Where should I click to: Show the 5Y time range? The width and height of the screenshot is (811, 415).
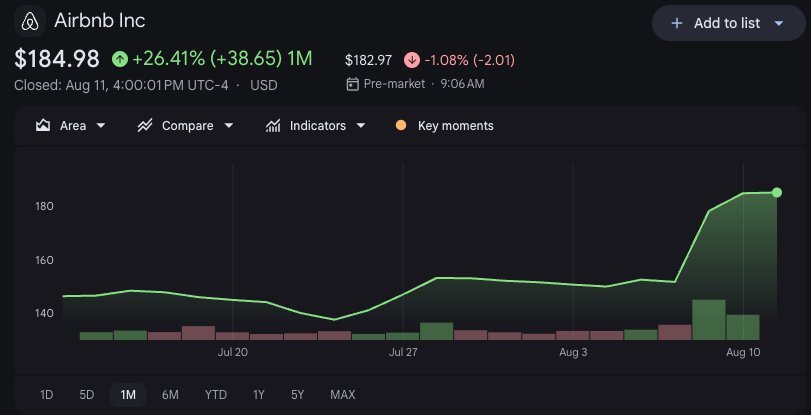(297, 395)
